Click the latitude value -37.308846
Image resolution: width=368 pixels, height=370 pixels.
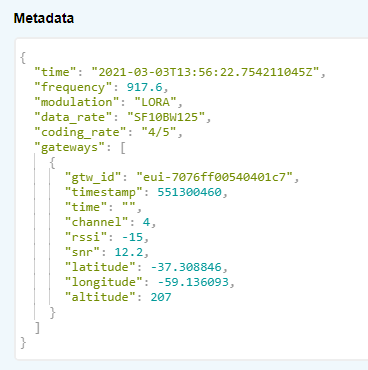pyautogui.click(x=186, y=267)
